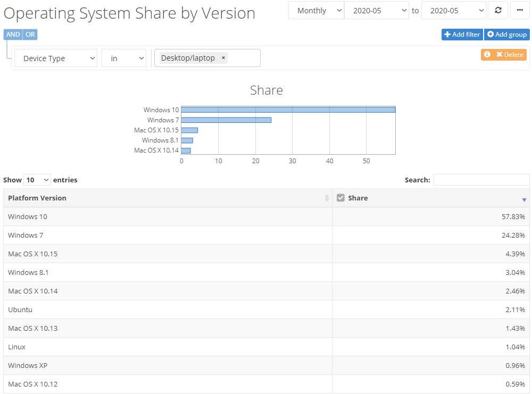Click the 0.96% share value
532x394 pixels.
515,365
